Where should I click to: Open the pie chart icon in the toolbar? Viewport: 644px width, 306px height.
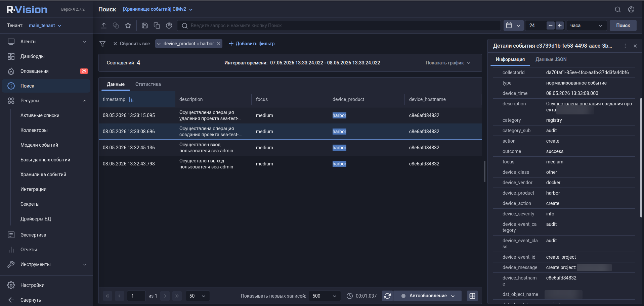point(169,25)
